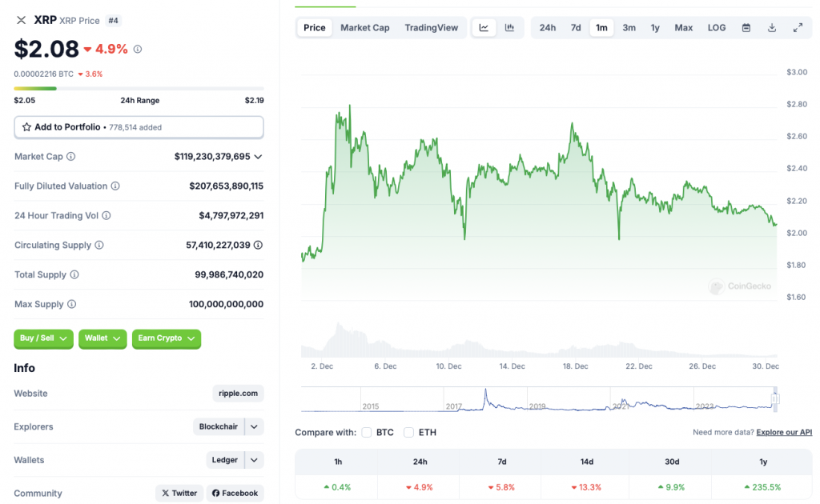Expand the Explorers chevron next to Blockchair
Image resolution: width=820 pixels, height=504 pixels.
click(x=254, y=427)
